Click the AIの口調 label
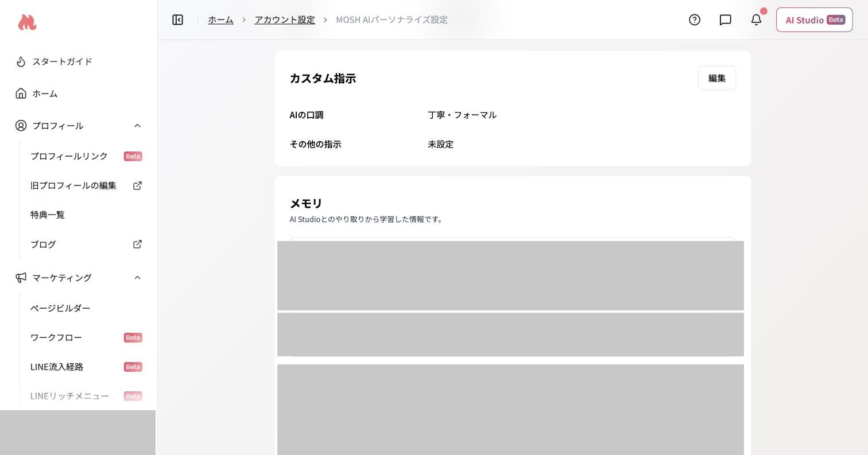Viewport: 868px width, 455px height. pos(307,115)
